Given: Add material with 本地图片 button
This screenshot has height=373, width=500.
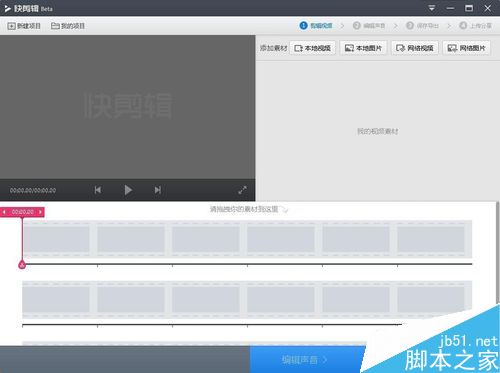Looking at the screenshot, I should [x=363, y=48].
